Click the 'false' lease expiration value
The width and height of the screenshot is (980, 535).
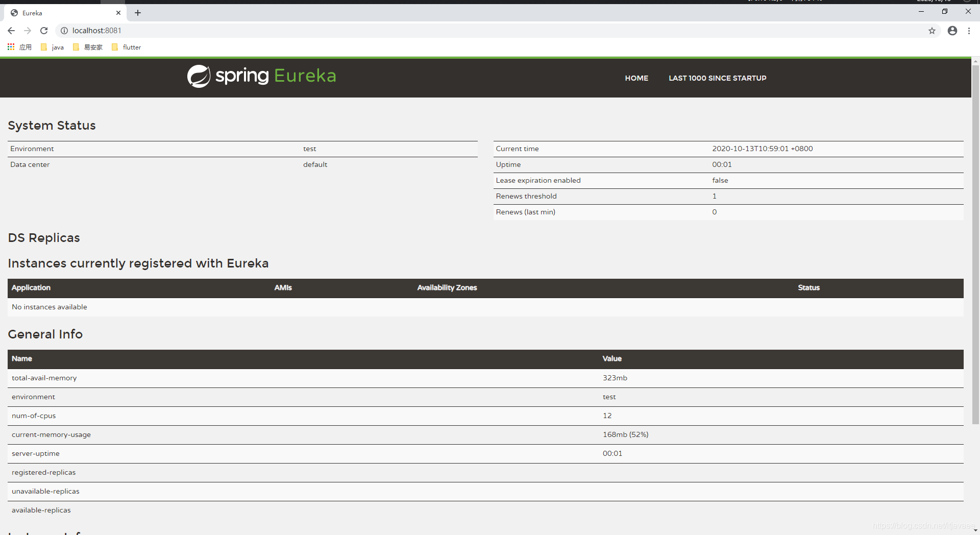coord(720,181)
